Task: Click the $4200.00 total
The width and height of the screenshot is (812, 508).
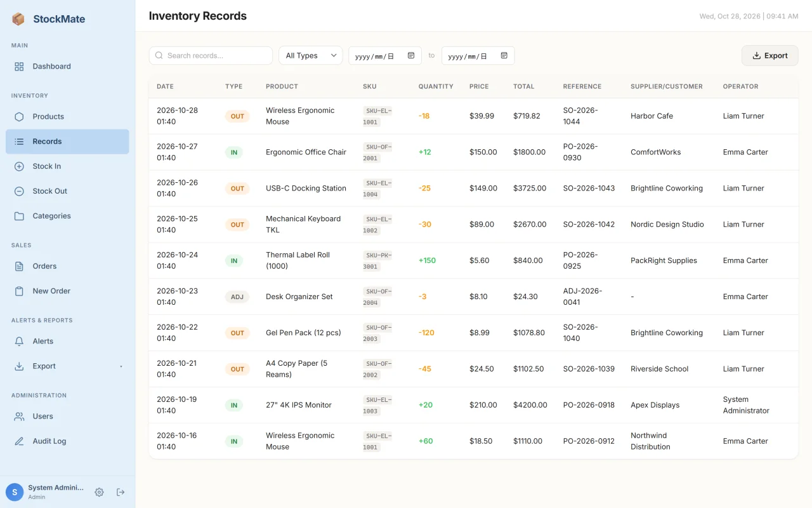Action: 530,405
